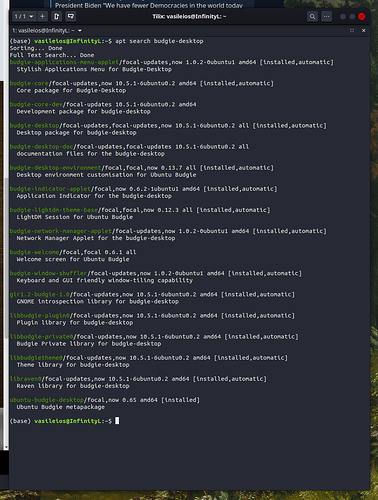
Task: Click package name 'libbudgietheme0'
Action: click(36, 358)
